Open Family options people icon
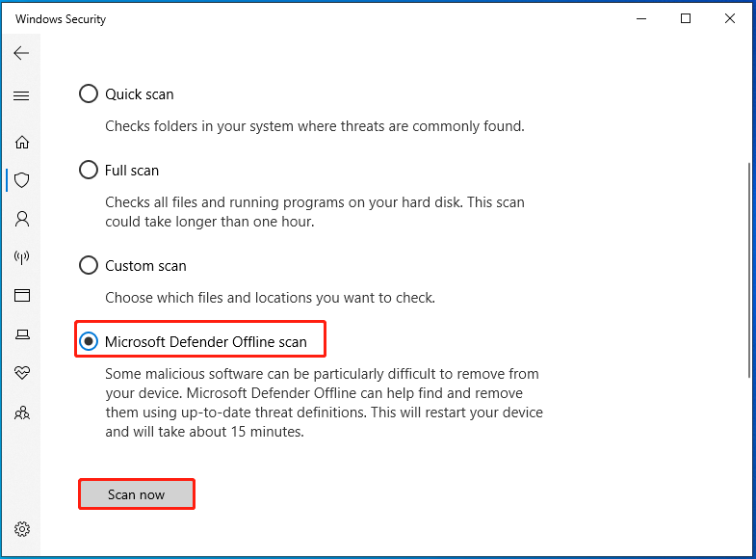The image size is (756, 559). (x=22, y=413)
